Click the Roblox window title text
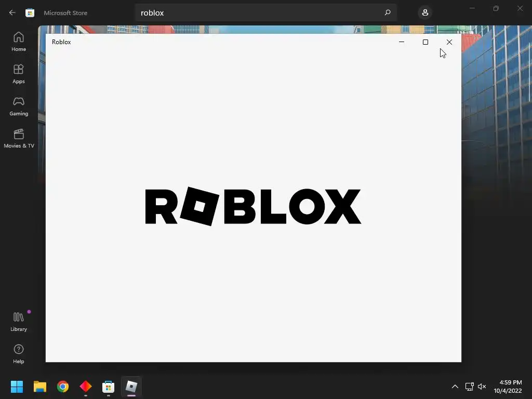This screenshot has height=399, width=532. point(61,42)
